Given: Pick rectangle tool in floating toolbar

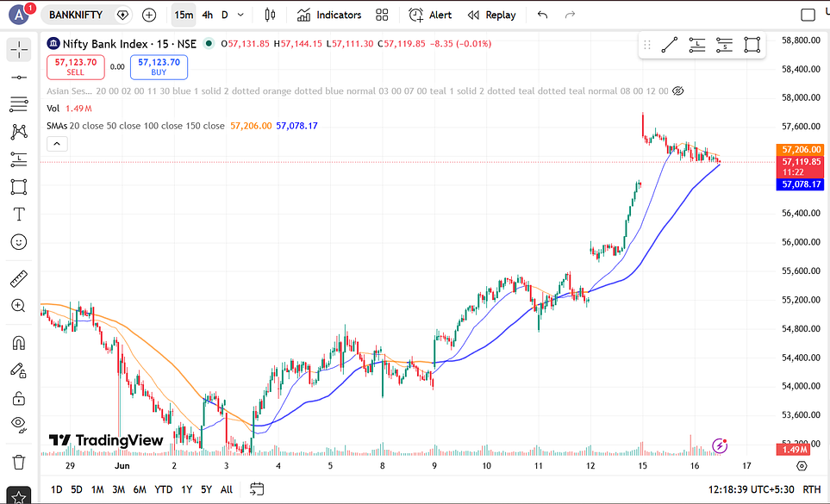Looking at the screenshot, I should tap(752, 45).
